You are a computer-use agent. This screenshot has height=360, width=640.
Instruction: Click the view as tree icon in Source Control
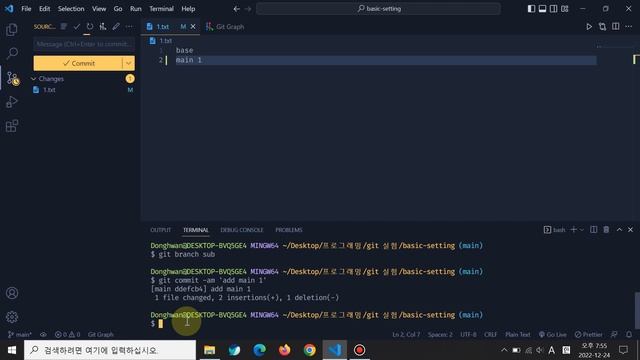coord(64,27)
